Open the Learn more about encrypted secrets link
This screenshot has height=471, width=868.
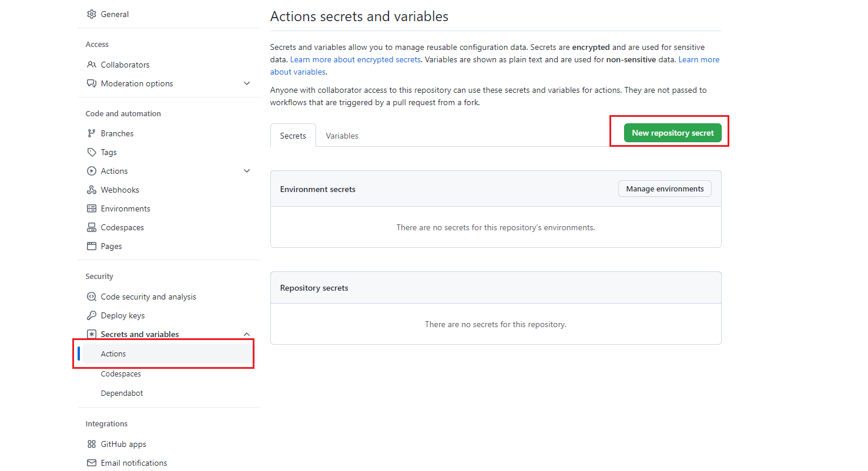pyautogui.click(x=356, y=59)
